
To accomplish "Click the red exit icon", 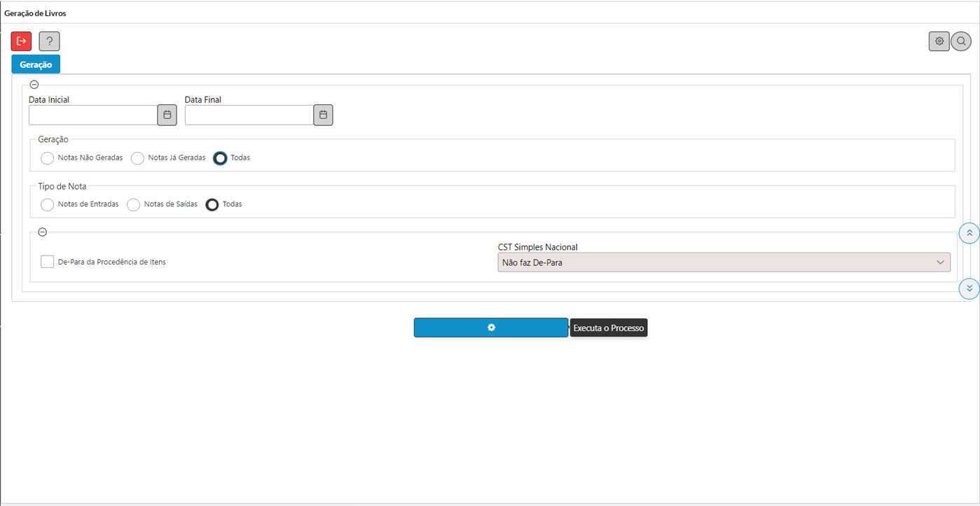I will (x=21, y=41).
